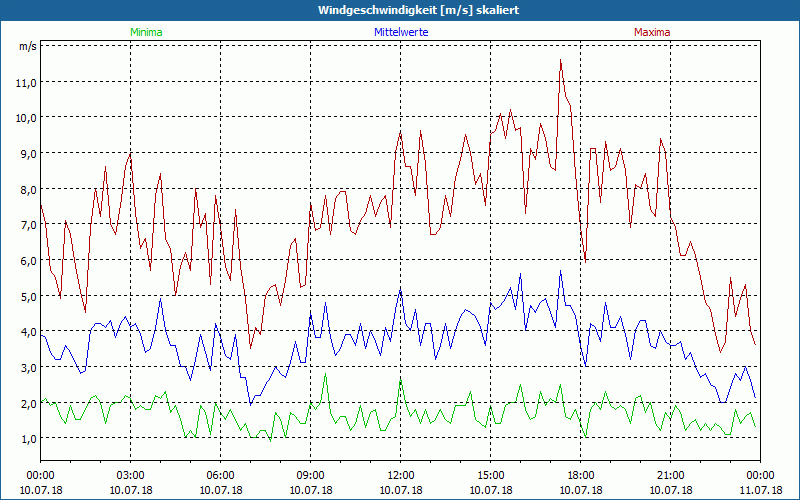800x500 pixels.
Task: Click the red Maxima legend label
Action: (652, 32)
